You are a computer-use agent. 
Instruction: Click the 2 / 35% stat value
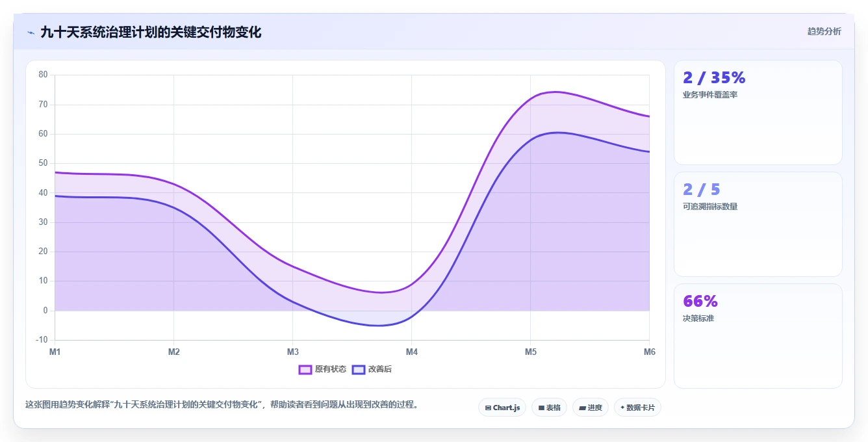(714, 78)
